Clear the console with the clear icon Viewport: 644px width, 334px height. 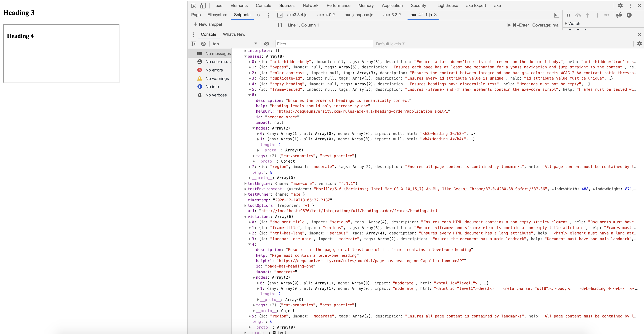[x=203, y=44]
